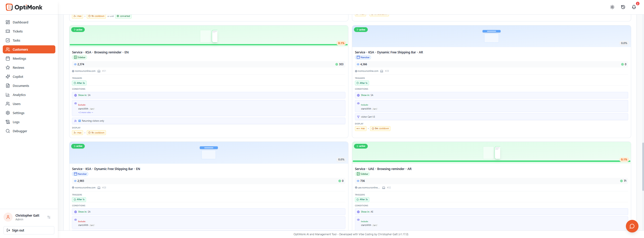Click the 736 impressions eye icon

[x=358, y=181]
